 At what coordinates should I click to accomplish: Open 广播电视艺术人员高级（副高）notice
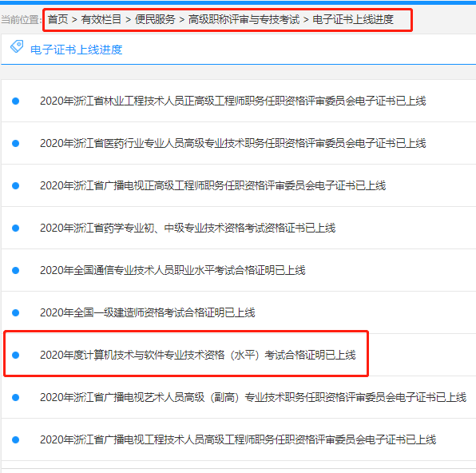pos(253,397)
